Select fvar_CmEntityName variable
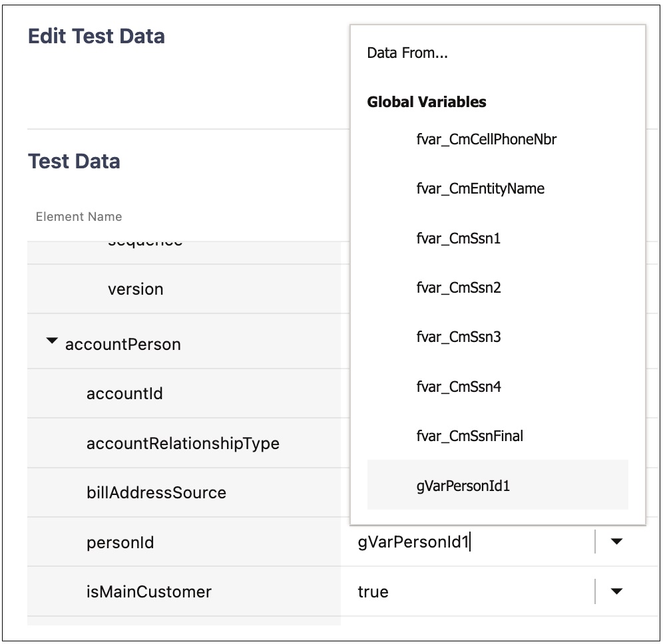663x644 pixels. point(480,189)
